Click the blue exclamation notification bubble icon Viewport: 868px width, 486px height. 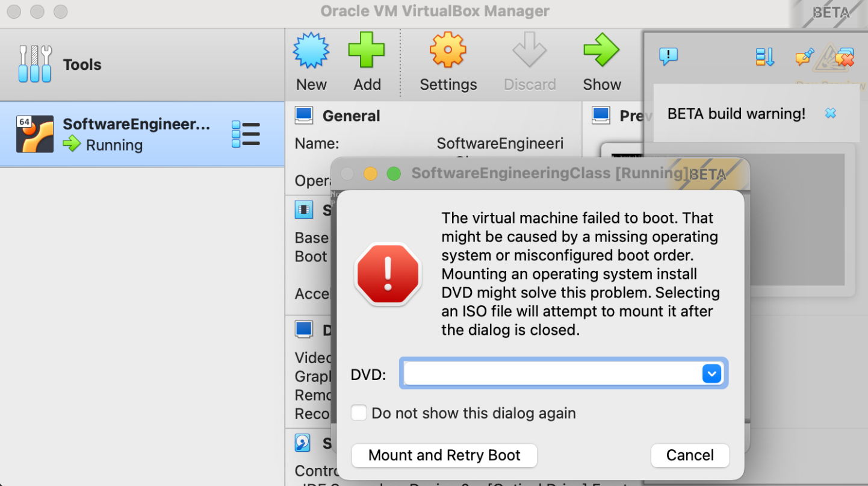pyautogui.click(x=669, y=57)
